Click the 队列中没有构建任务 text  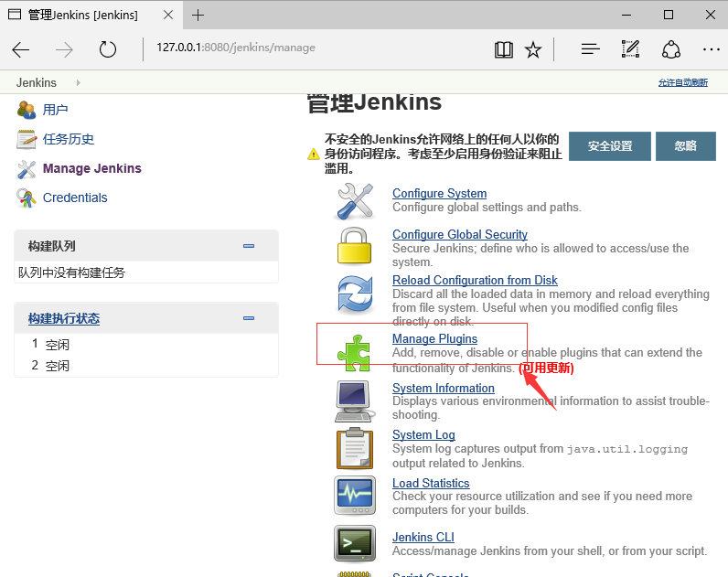(71, 272)
